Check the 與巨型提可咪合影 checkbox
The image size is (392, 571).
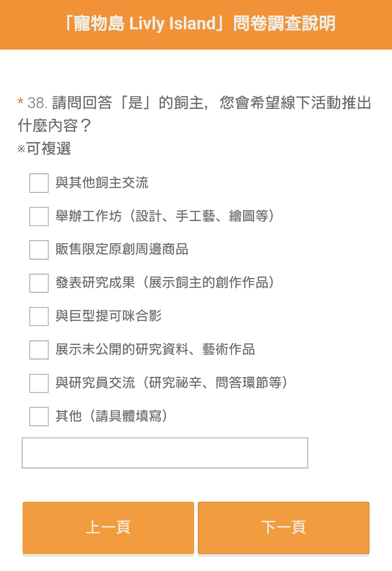tap(39, 316)
